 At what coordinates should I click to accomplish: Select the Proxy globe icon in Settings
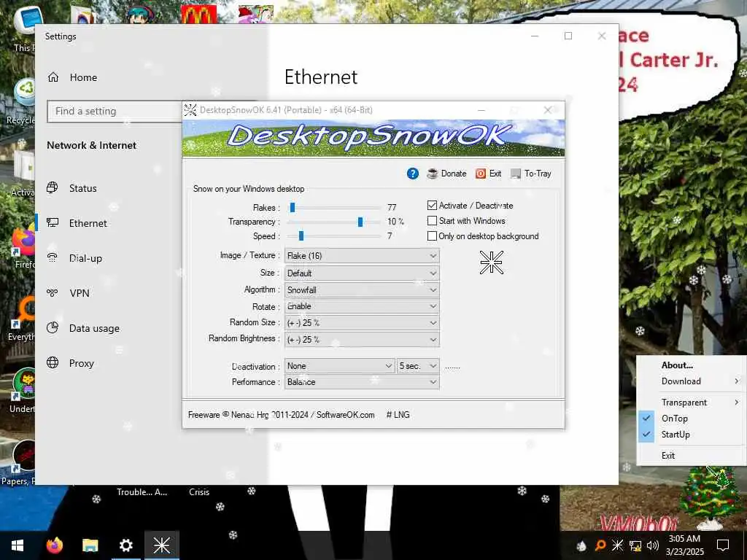(x=53, y=363)
